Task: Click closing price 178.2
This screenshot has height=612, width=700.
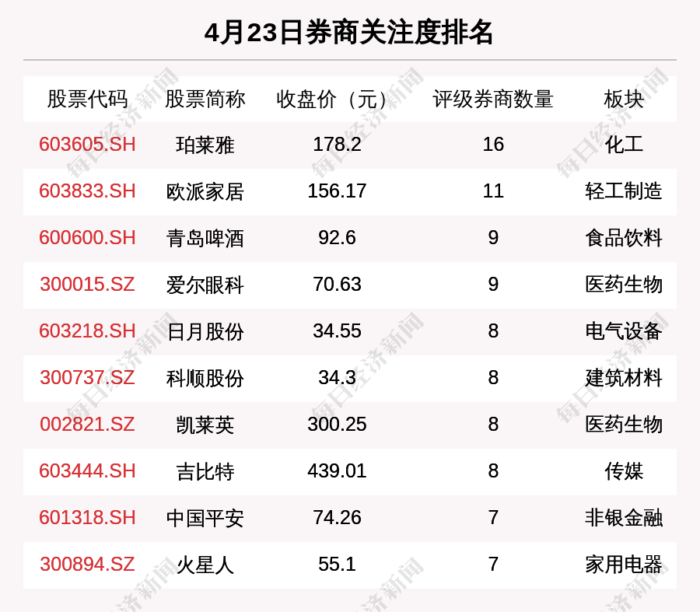Action: pyautogui.click(x=337, y=145)
